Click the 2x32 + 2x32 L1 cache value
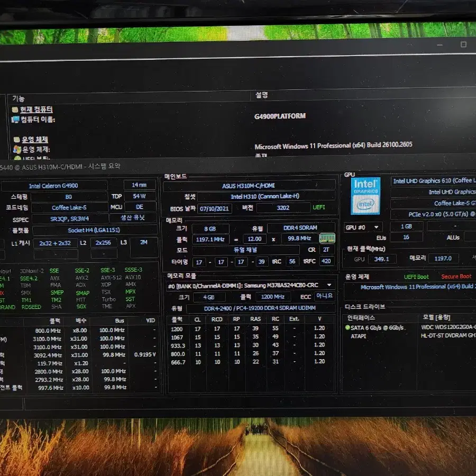The image size is (476, 476). click(x=55, y=243)
